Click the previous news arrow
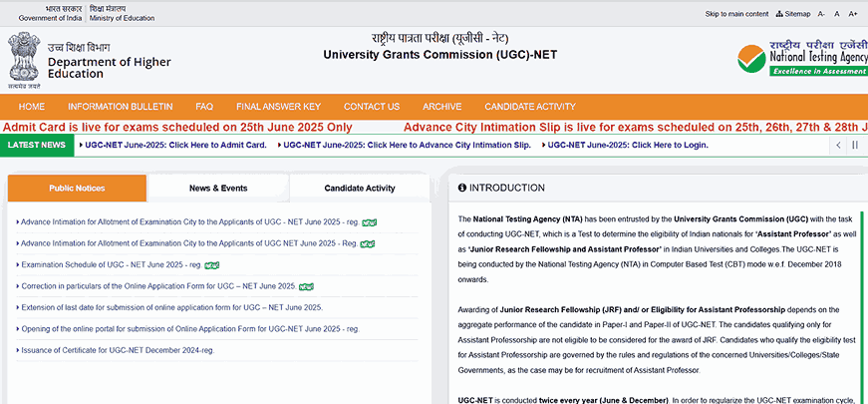Image resolution: width=868 pixels, height=404 pixels. click(839, 146)
